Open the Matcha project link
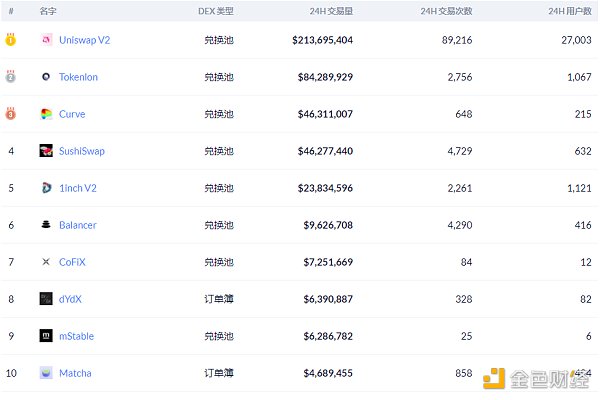The height and width of the screenshot is (400, 600). [x=75, y=373]
